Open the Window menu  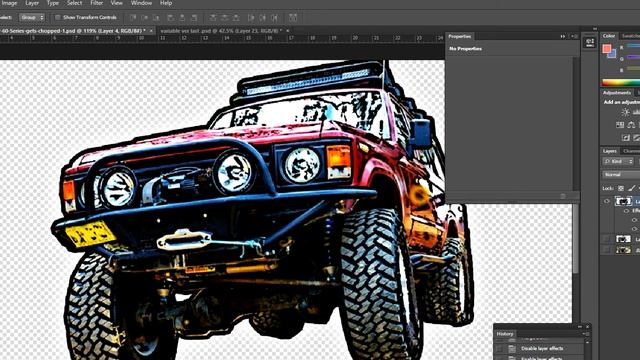pos(141,3)
